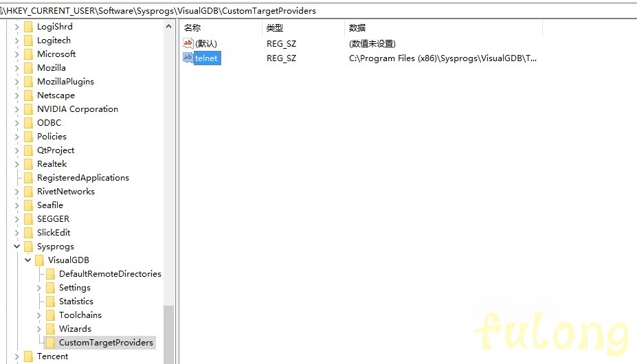Click the Realtek folder icon

(28, 164)
